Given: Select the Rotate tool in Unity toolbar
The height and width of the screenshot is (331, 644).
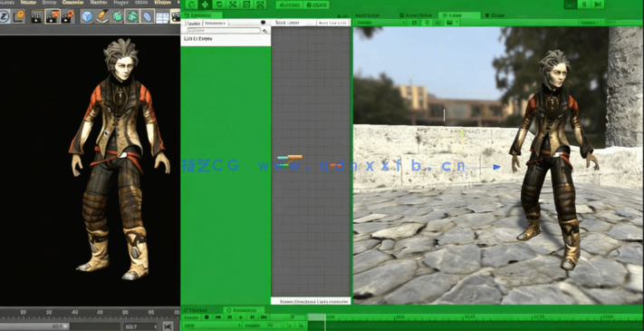Looking at the screenshot, I should pyautogui.click(x=219, y=5).
